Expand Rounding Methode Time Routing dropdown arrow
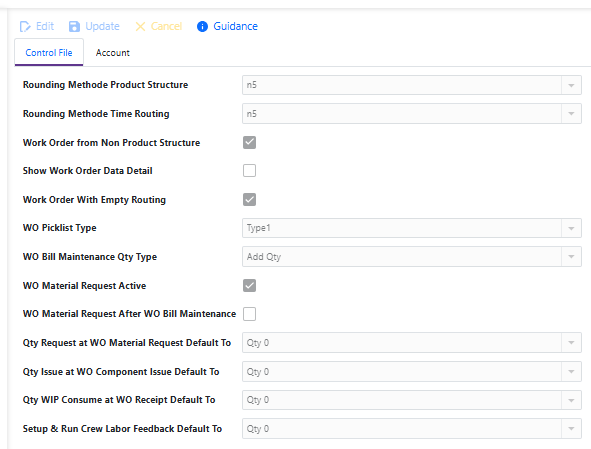The width and height of the screenshot is (591, 449). click(x=571, y=114)
